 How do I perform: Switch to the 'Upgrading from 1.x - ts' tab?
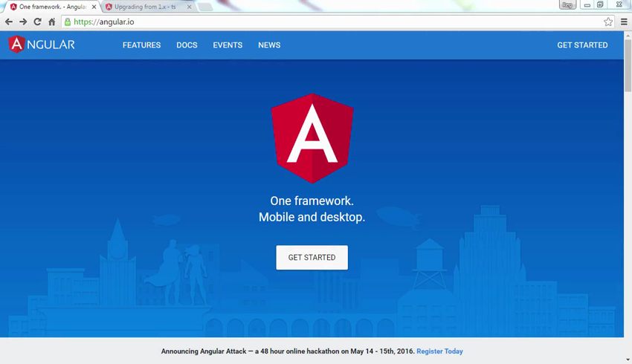(x=145, y=7)
